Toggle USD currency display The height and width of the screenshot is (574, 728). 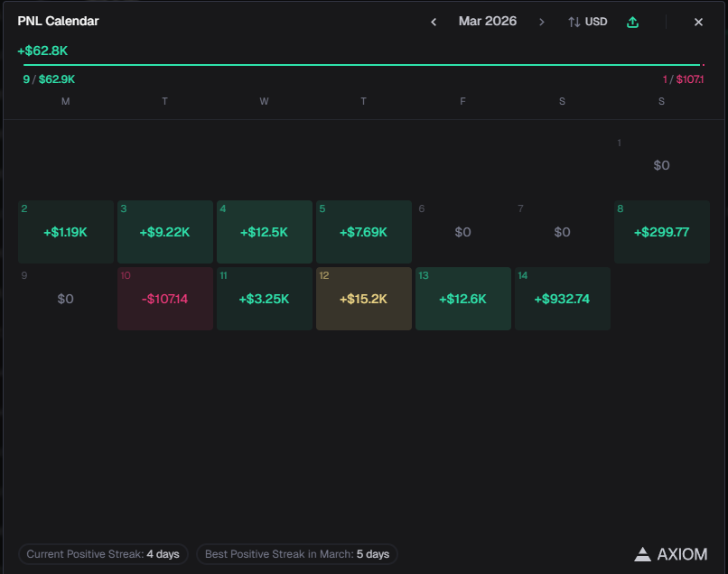click(x=587, y=22)
